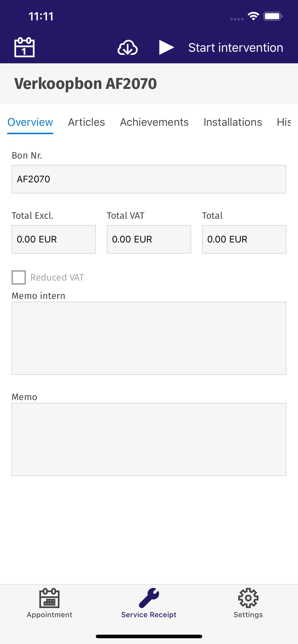Tap the cloud download sync icon
Image resolution: width=298 pixels, height=644 pixels.
pyautogui.click(x=127, y=47)
